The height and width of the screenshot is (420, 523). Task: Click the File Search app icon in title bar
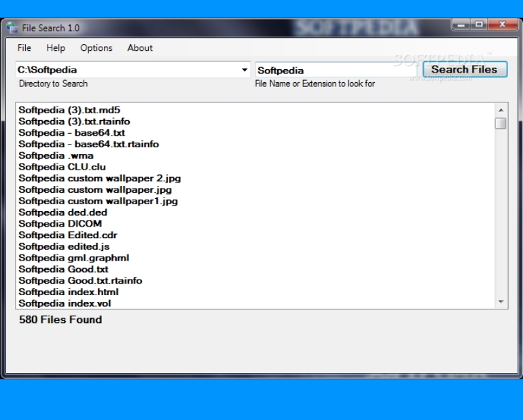pos(12,28)
